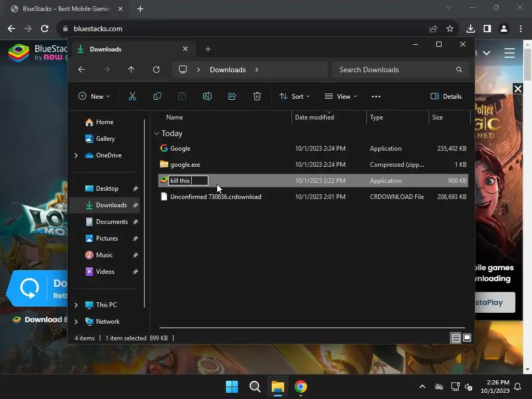Open Music quick access folder
532x399 pixels.
tap(104, 255)
